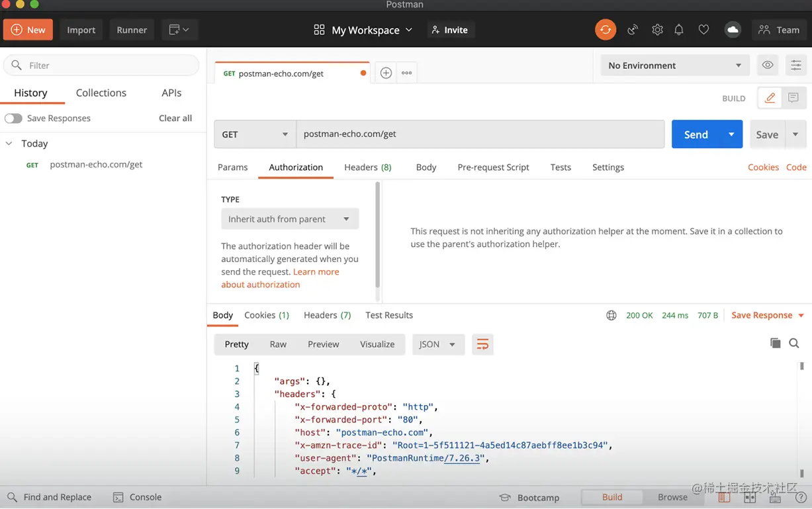Open the Tests tab
Viewport: 812px width, 509px height.
click(x=561, y=167)
